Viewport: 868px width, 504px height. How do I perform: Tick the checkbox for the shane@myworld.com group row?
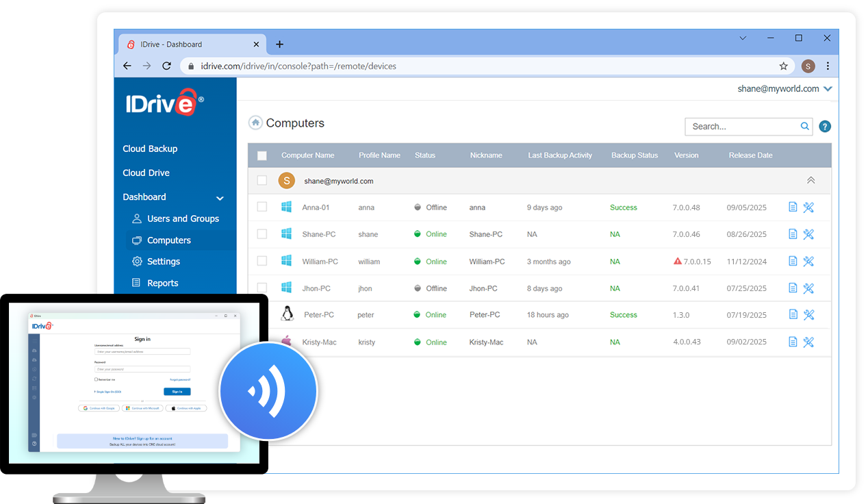[262, 181]
